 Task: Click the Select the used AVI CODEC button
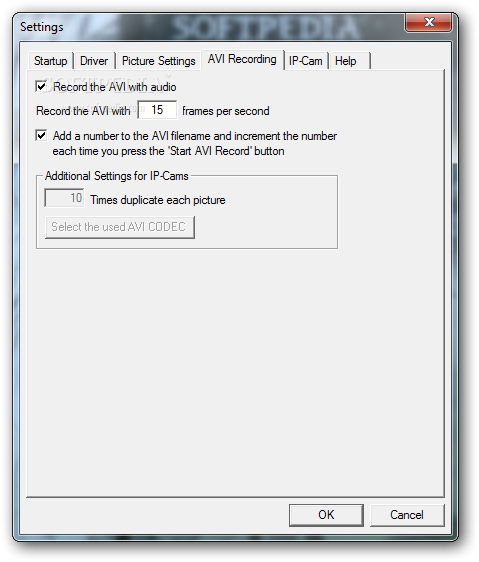pyautogui.click(x=120, y=227)
